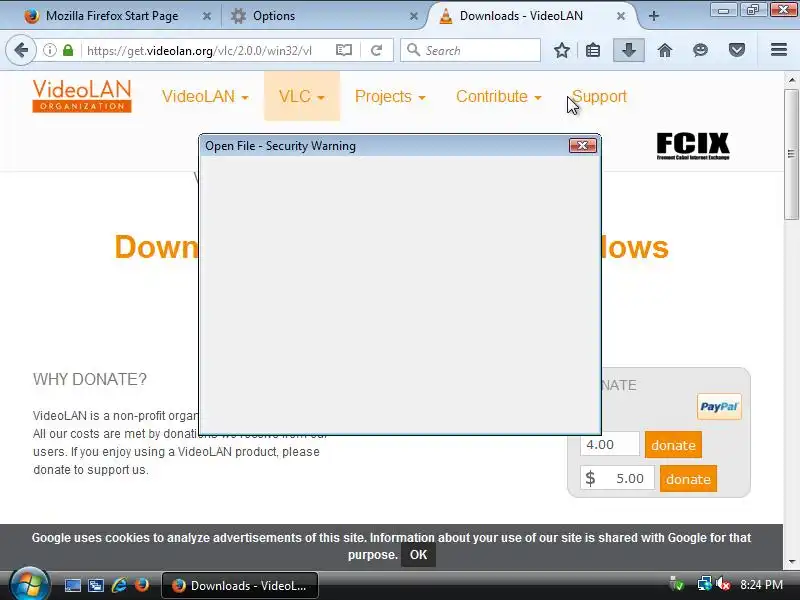
Task: Expand the Contribute navigation dropdown
Action: [498, 96]
